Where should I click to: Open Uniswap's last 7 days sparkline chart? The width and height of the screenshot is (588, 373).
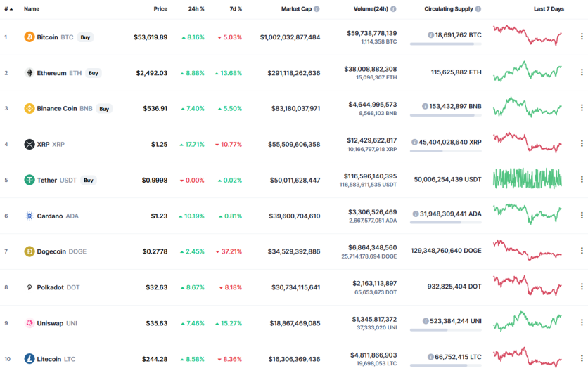click(x=528, y=322)
